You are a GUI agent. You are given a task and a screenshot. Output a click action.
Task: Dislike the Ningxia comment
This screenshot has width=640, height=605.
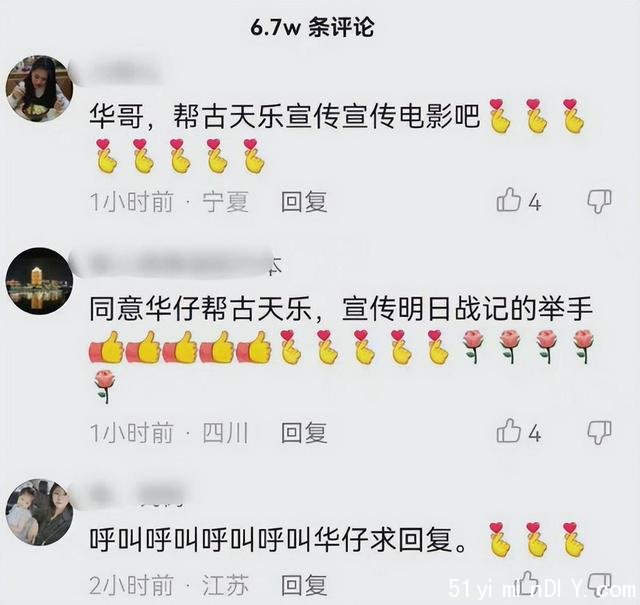(x=600, y=201)
